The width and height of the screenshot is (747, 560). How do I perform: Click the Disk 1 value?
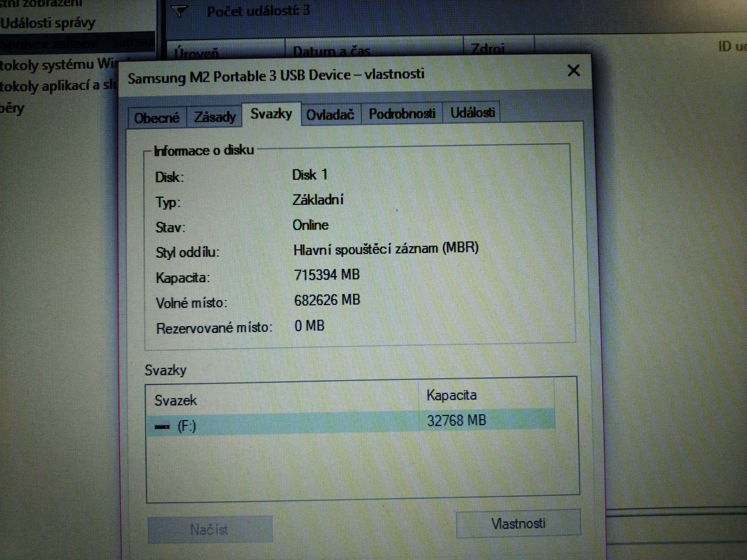click(x=310, y=175)
